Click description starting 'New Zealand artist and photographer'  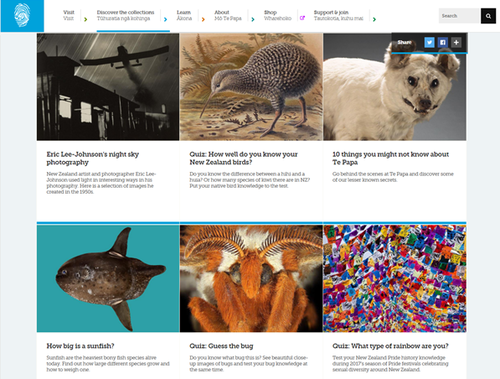[101, 183]
